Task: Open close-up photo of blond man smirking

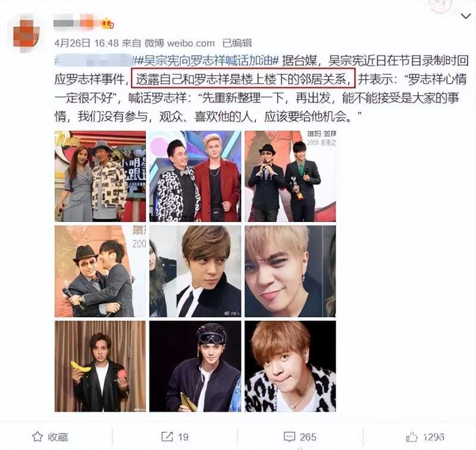Action: [x=290, y=271]
